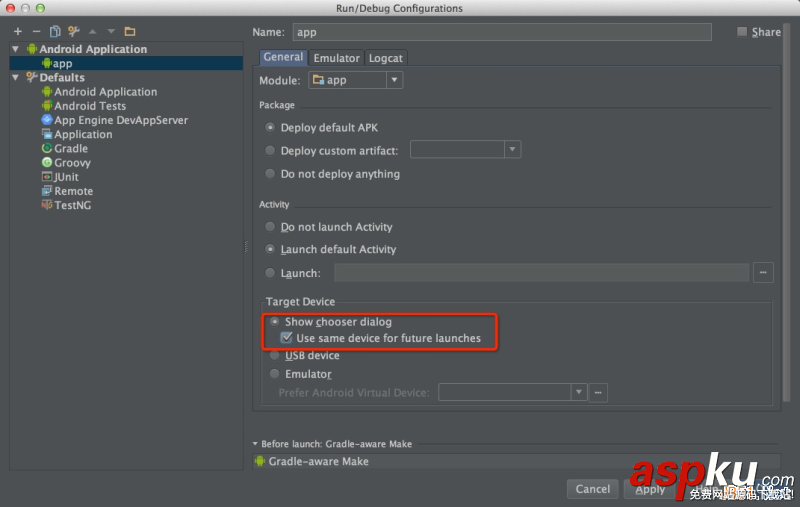Open AVD manager ellipsis button
Screen dimensions: 800x507
[x=598, y=392]
